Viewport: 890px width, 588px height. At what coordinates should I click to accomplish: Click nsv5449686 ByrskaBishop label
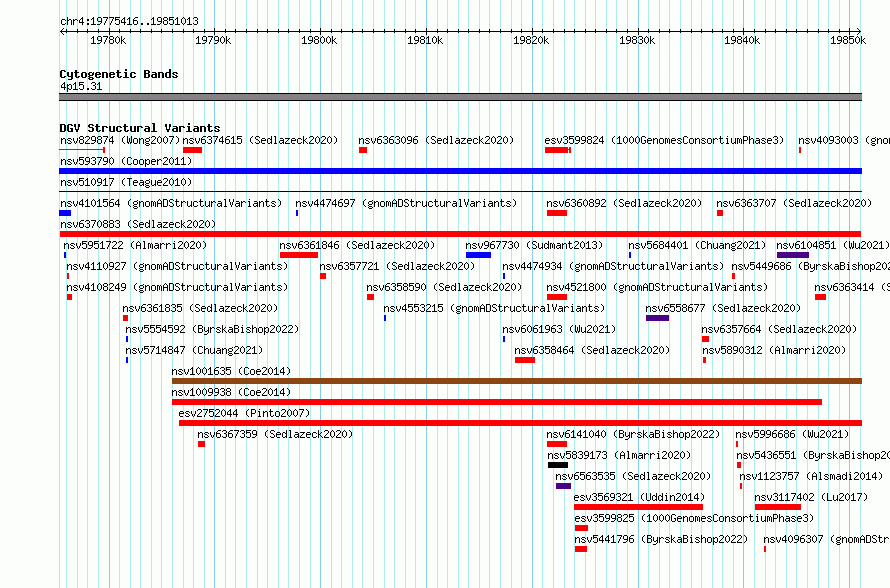coord(810,266)
